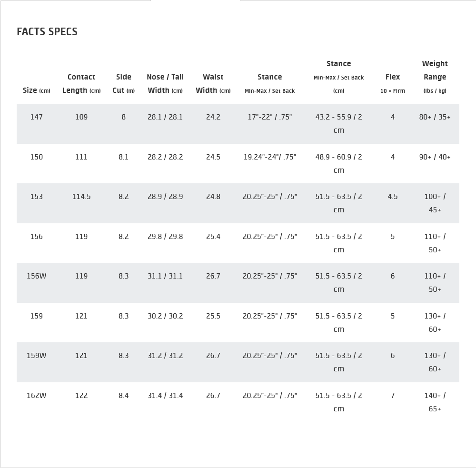The height and width of the screenshot is (468, 476).
Task: Click the 153 size cell
Action: click(x=37, y=197)
